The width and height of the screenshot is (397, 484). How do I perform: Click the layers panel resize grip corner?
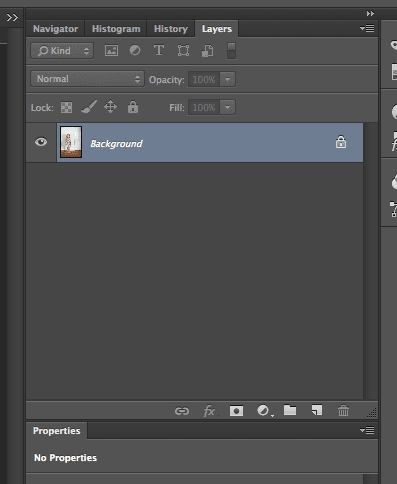(x=372, y=412)
